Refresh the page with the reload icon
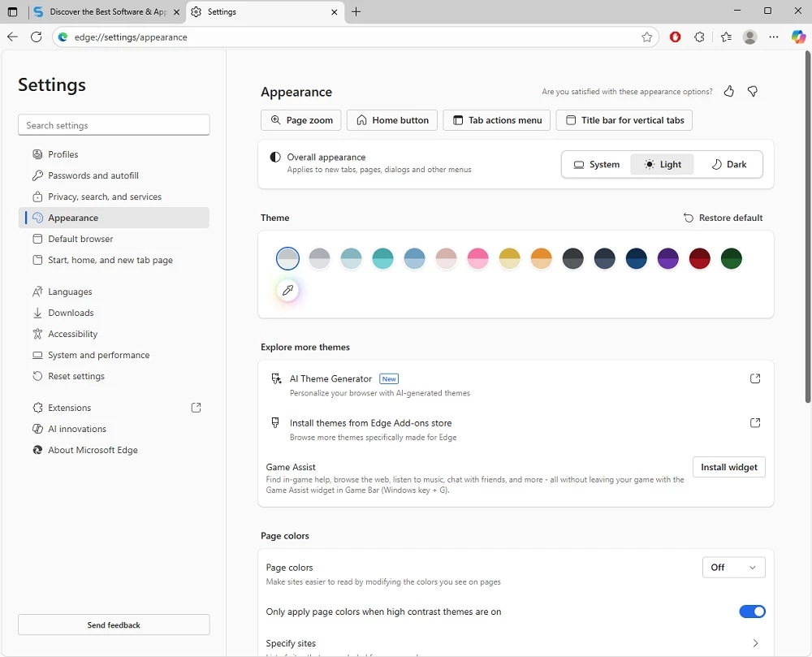This screenshot has height=657, width=812. coord(36,37)
